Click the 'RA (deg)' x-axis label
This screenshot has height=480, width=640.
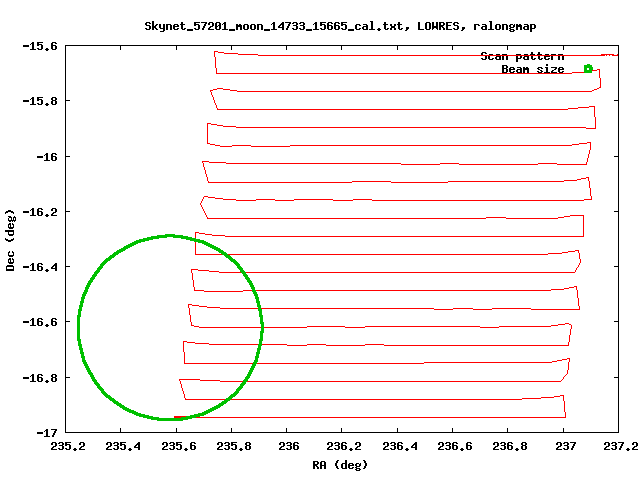click(340, 464)
